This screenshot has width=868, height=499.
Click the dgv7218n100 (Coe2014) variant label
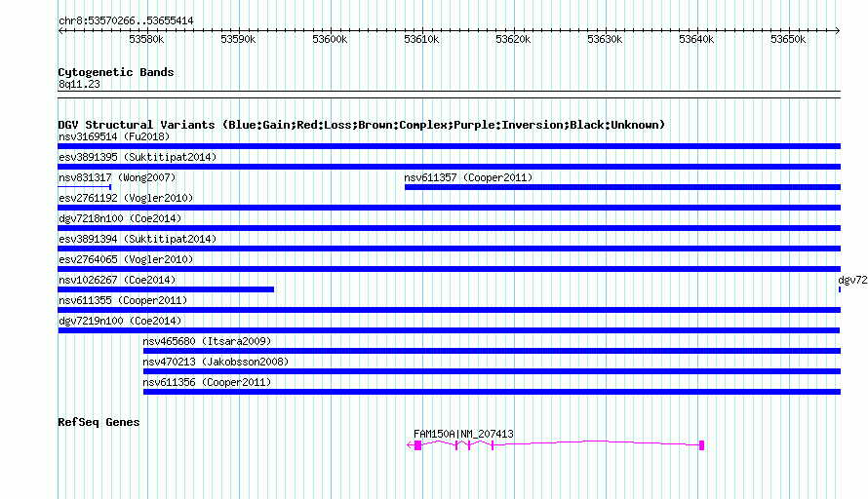[x=120, y=218]
